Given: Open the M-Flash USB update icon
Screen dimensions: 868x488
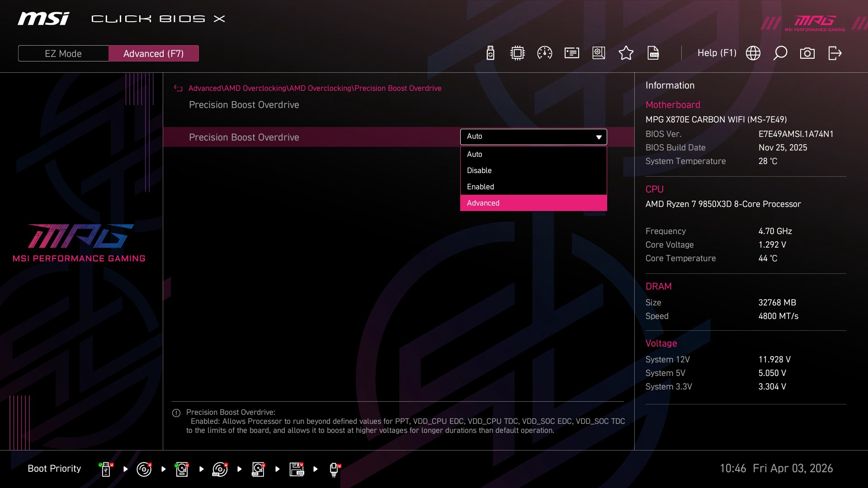Looking at the screenshot, I should tap(490, 53).
